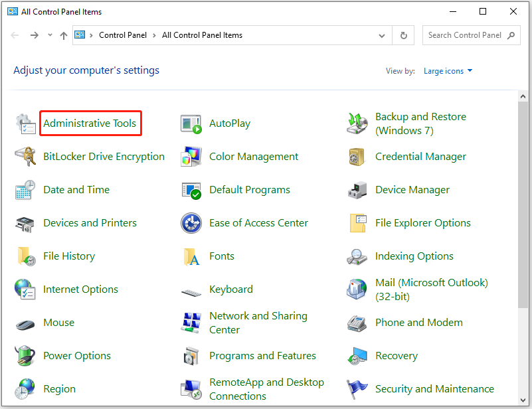Click the Indexing Options link

[414, 256]
